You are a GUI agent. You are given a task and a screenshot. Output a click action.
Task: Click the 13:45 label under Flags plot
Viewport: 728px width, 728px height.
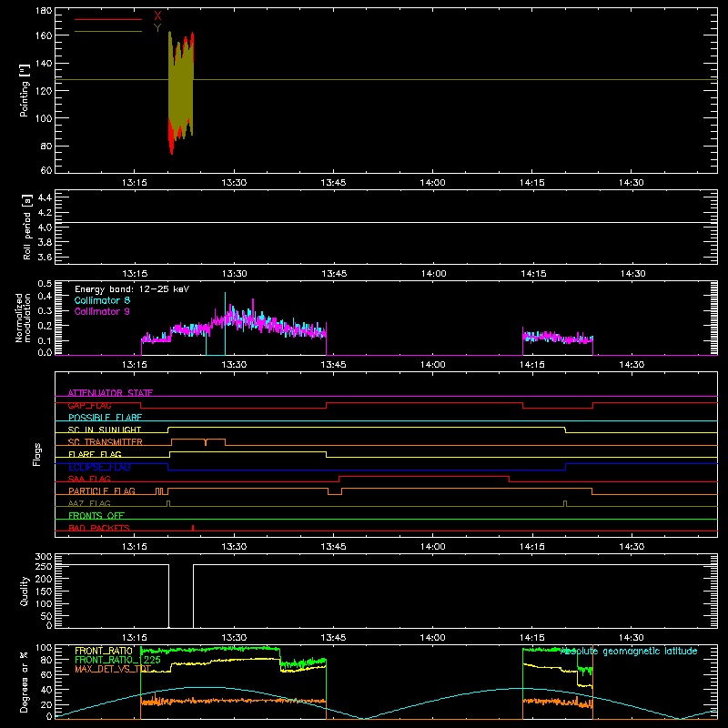coord(333,547)
